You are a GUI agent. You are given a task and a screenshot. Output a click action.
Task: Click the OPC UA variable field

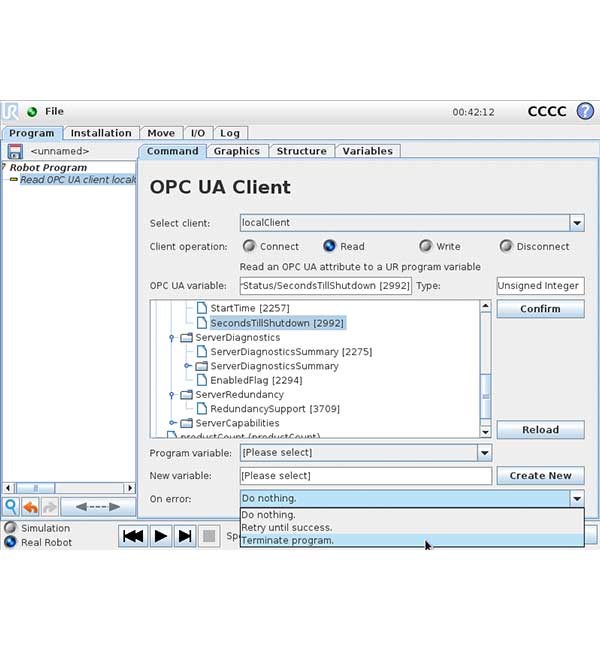coord(326,286)
